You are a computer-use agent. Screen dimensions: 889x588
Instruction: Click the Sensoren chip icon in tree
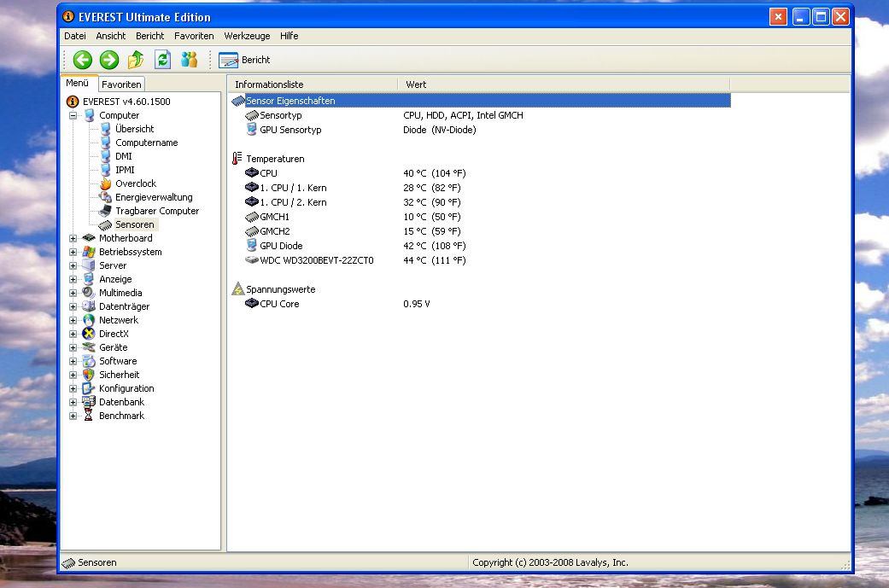105,225
